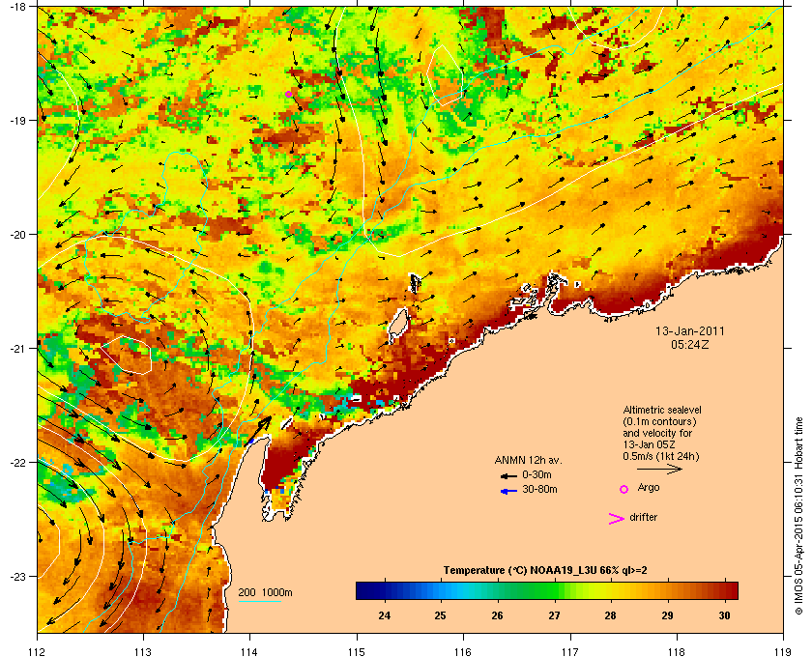Click the '200 1000m' depth label

click(265, 593)
